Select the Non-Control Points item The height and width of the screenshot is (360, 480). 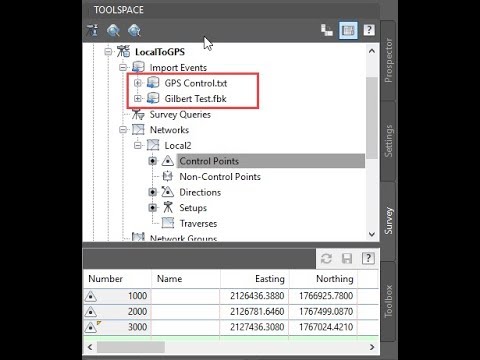pos(220,177)
